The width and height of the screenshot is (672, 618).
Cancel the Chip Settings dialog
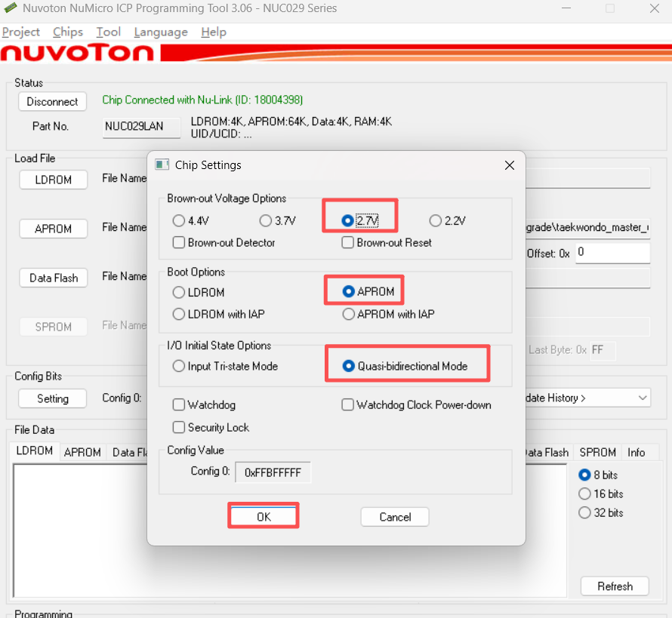click(x=395, y=517)
